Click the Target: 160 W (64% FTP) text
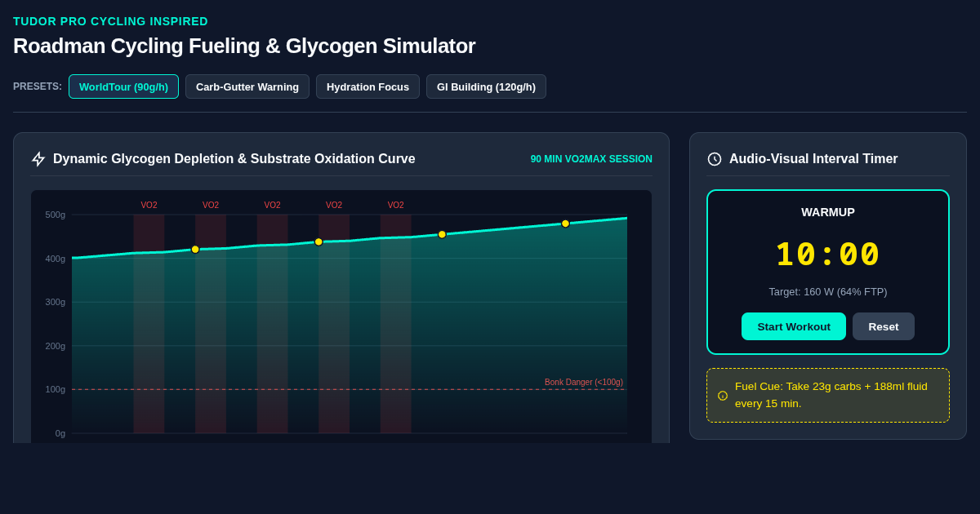980x514 pixels. point(828,291)
